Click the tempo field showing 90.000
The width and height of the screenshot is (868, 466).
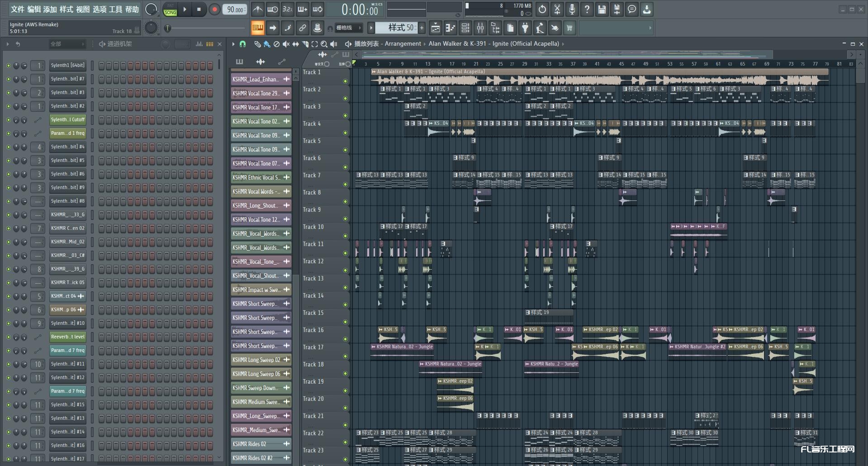pyautogui.click(x=235, y=9)
